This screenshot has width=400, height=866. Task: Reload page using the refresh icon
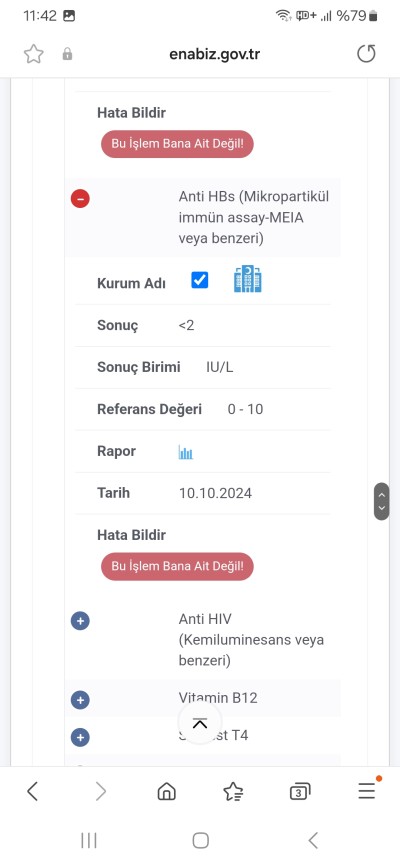click(366, 54)
